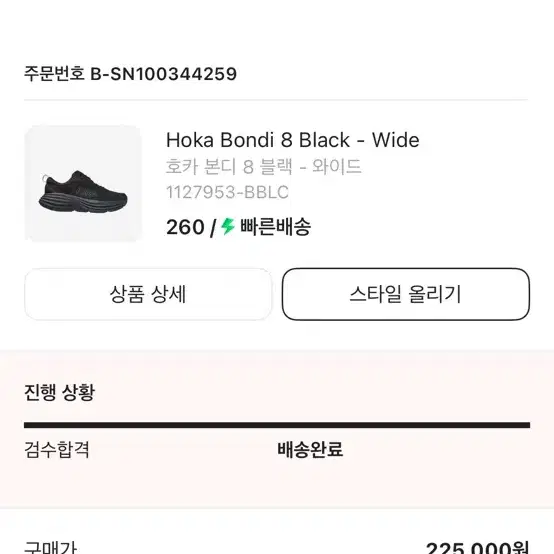This screenshot has width=554, height=554.
Task: Click the 구매가 label
Action: (50, 547)
